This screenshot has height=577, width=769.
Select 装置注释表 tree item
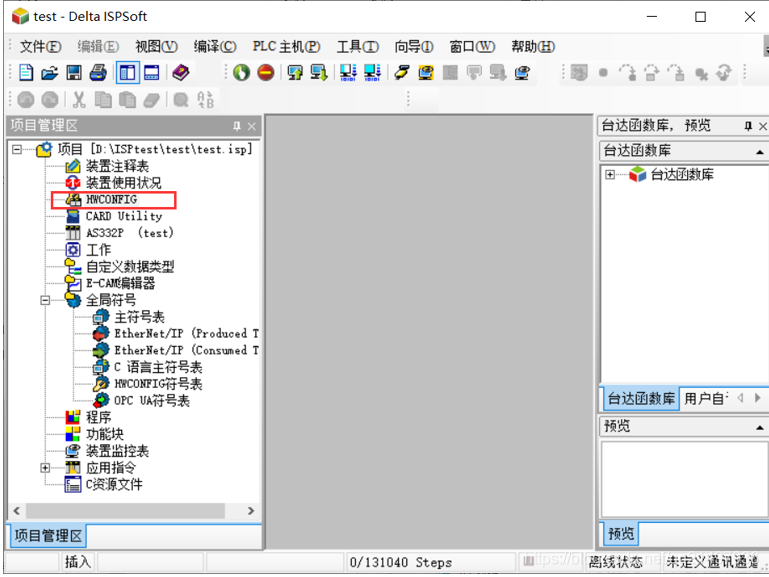117,166
